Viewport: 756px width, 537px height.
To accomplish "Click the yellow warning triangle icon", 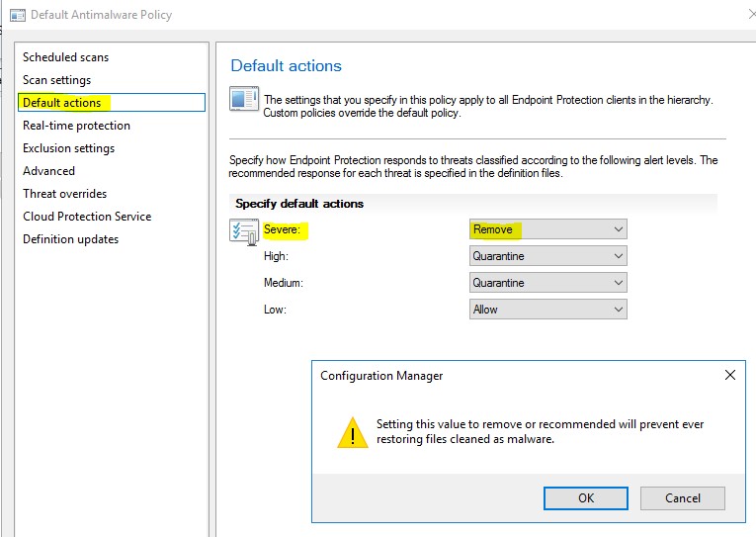I will pyautogui.click(x=353, y=433).
